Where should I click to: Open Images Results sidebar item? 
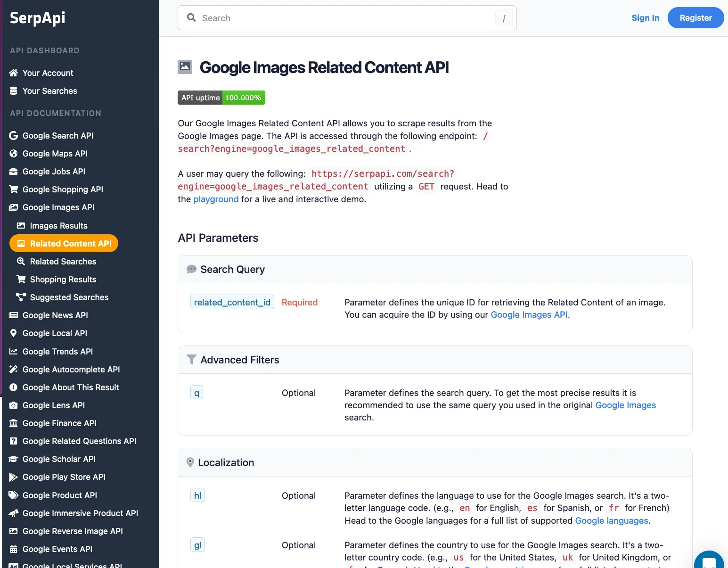pyautogui.click(x=58, y=226)
